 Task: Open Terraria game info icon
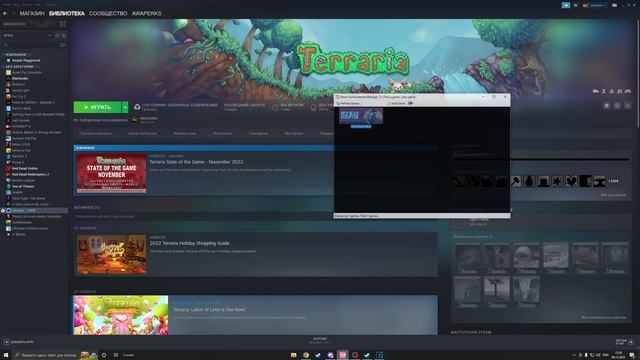pos(617,106)
